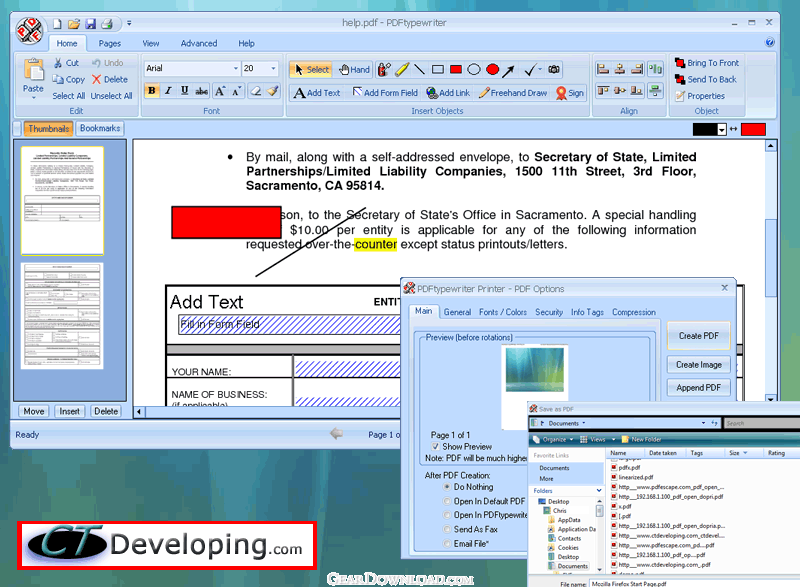800x587 pixels.
Task: Increase font size with the larger A icon
Action: click(219, 91)
